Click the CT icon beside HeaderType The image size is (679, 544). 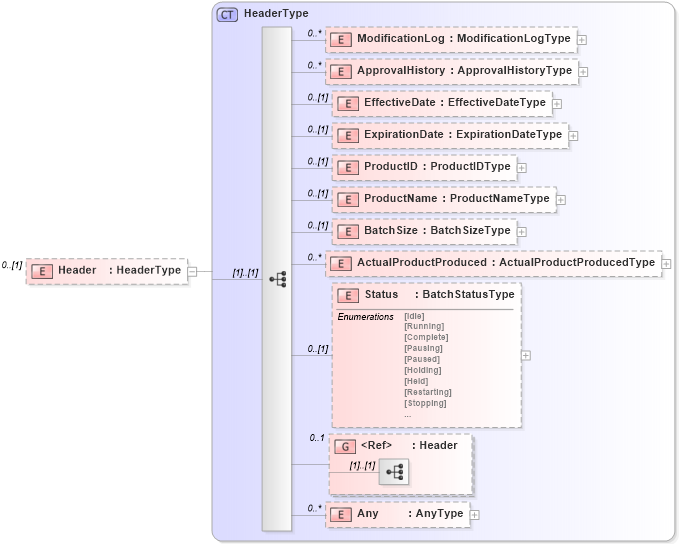[227, 15]
